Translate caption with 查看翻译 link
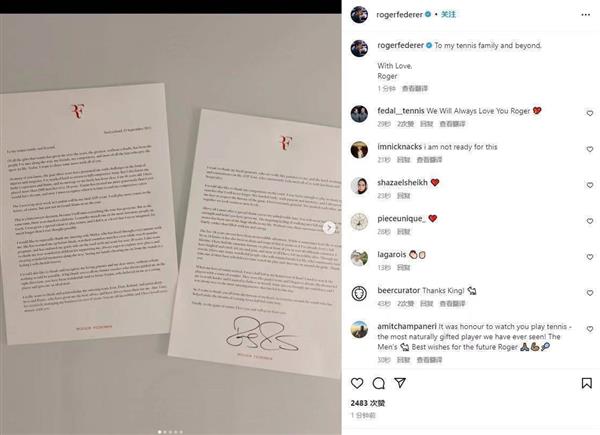The image size is (600, 435). coord(414,89)
